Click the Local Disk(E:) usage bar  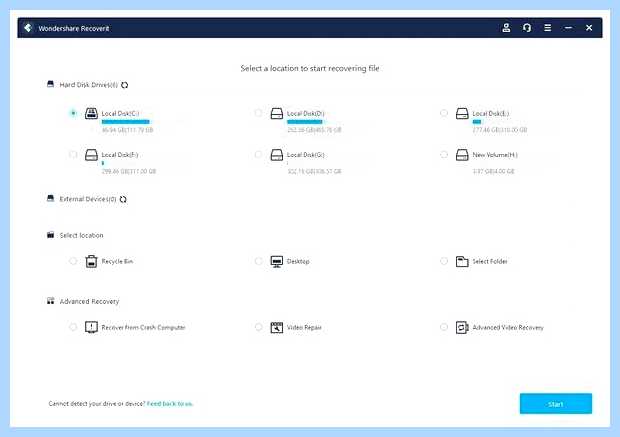pyautogui.click(x=477, y=122)
